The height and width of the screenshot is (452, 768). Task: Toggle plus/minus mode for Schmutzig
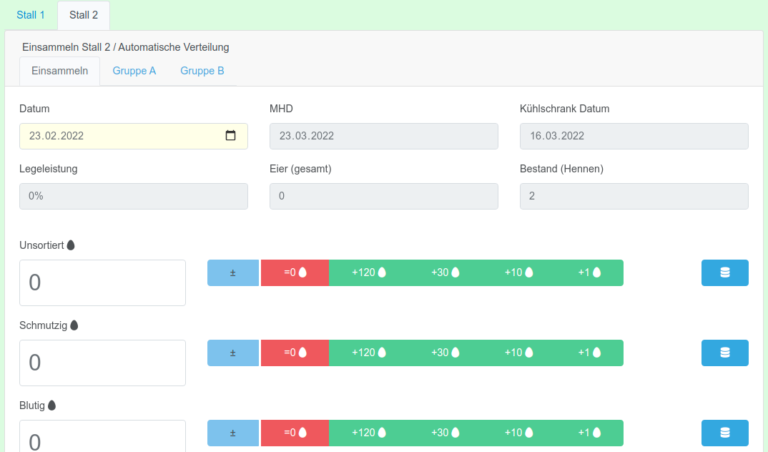pos(233,353)
